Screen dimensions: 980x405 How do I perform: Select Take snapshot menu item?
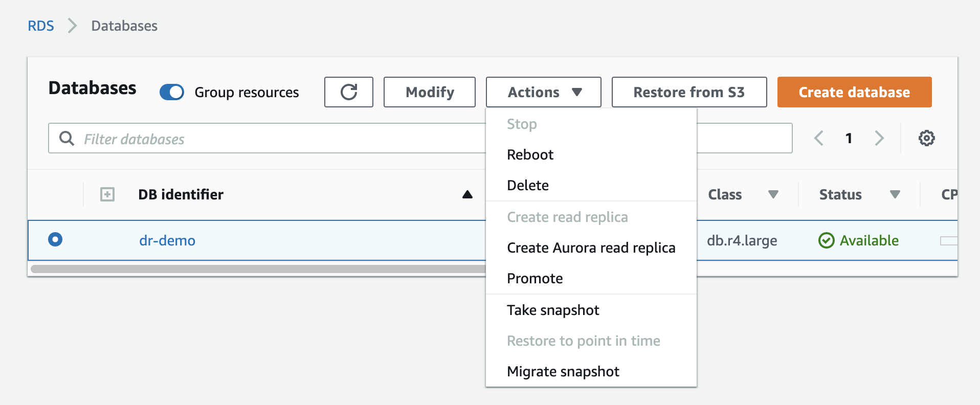553,310
